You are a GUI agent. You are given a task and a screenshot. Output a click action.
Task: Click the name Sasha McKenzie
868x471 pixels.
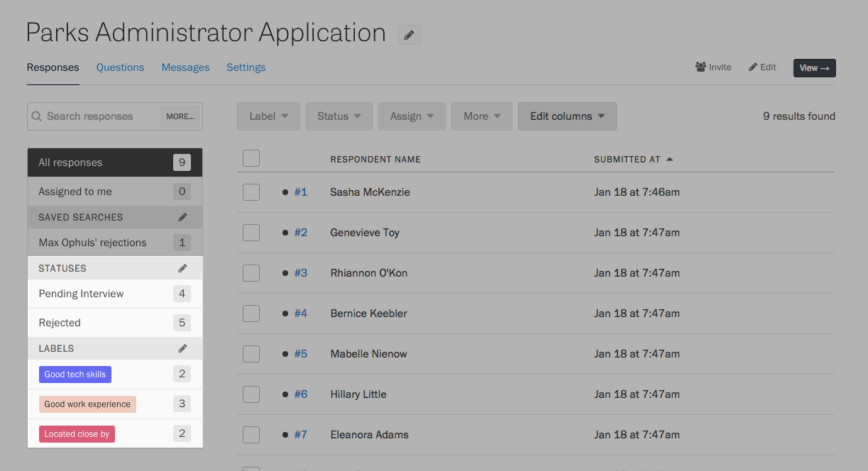[x=370, y=192]
